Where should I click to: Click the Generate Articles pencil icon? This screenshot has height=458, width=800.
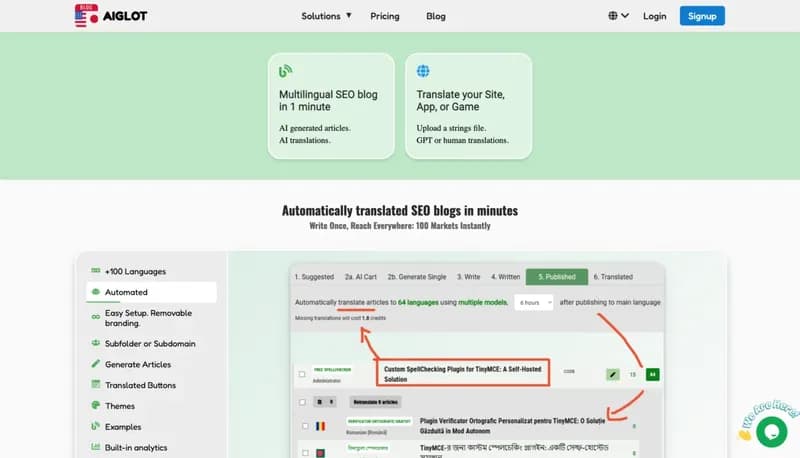(95, 364)
